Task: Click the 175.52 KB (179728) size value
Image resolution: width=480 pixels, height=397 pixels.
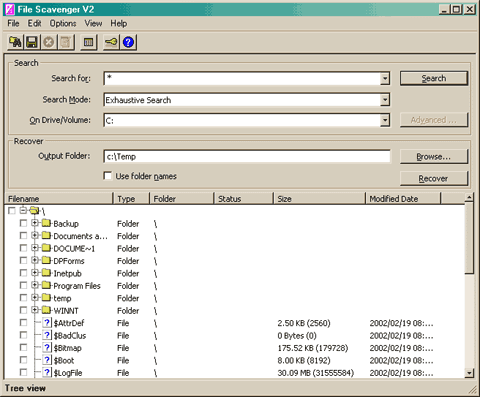Action: tap(313, 348)
